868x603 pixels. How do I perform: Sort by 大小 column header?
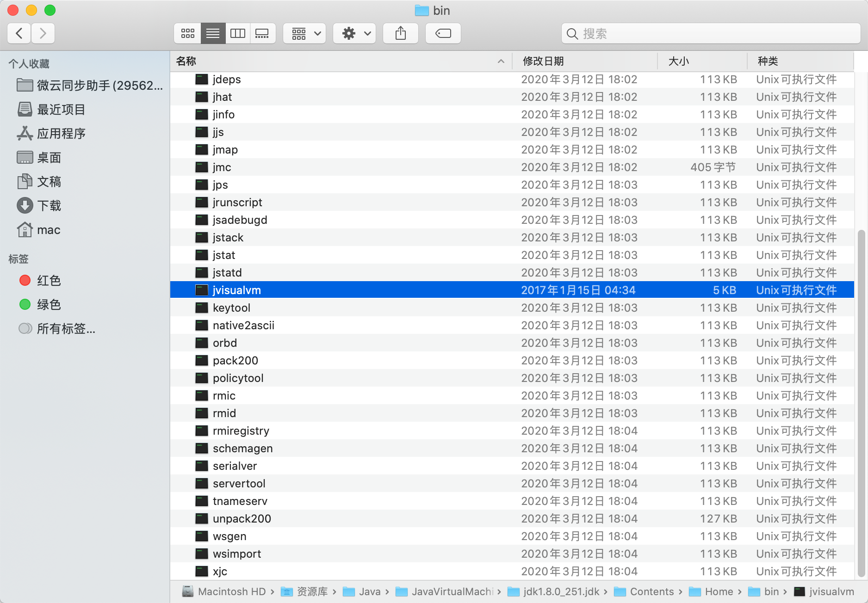click(x=702, y=61)
